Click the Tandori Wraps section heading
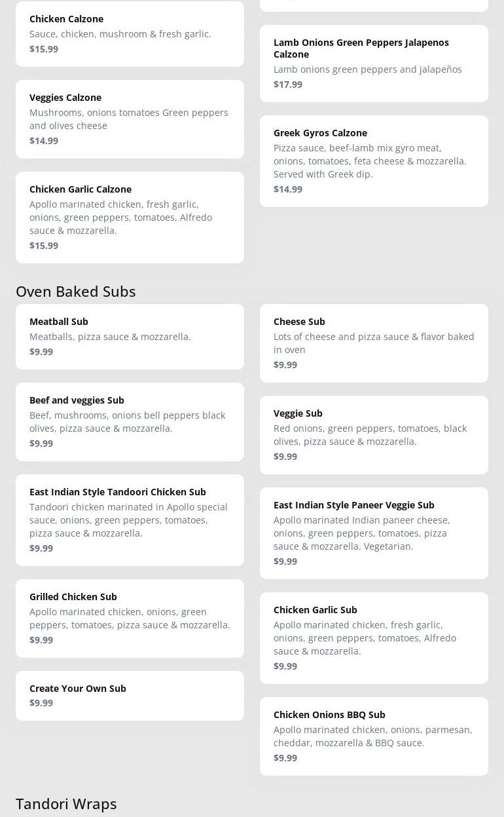Viewport: 504px width, 817px height. coord(66,804)
